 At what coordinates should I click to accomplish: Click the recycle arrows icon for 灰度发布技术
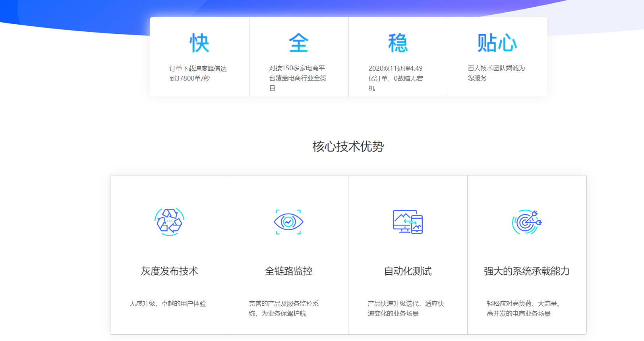click(169, 222)
